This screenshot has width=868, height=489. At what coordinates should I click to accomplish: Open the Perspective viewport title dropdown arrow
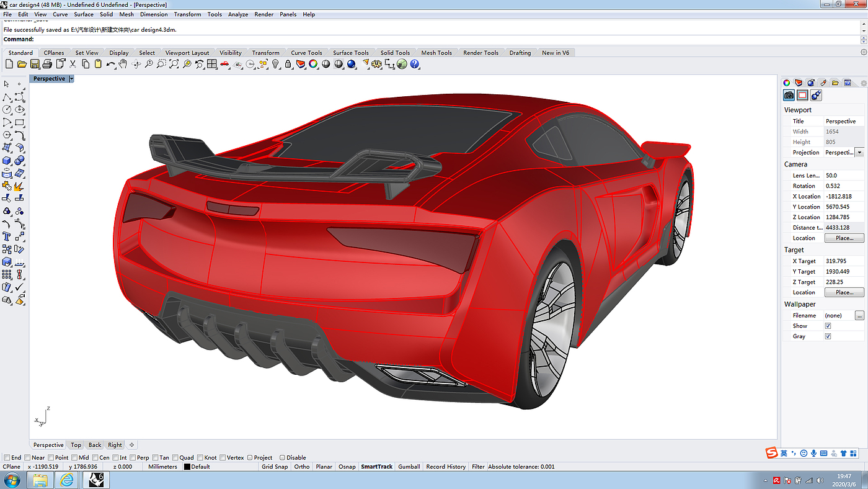tap(72, 79)
